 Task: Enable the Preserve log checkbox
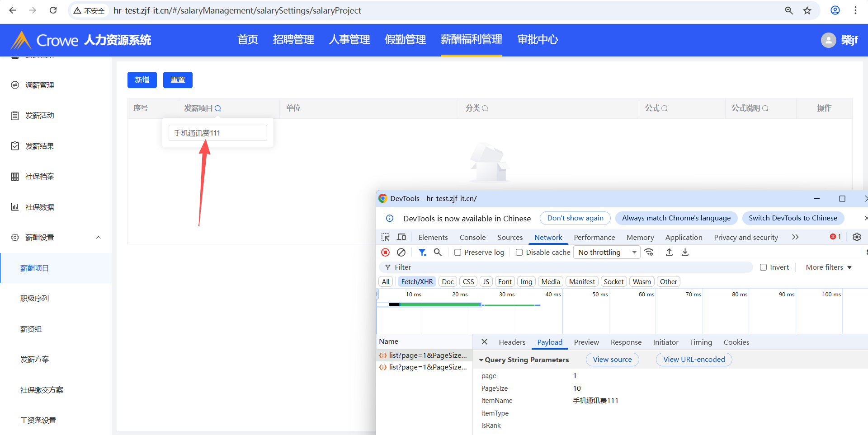tap(458, 253)
